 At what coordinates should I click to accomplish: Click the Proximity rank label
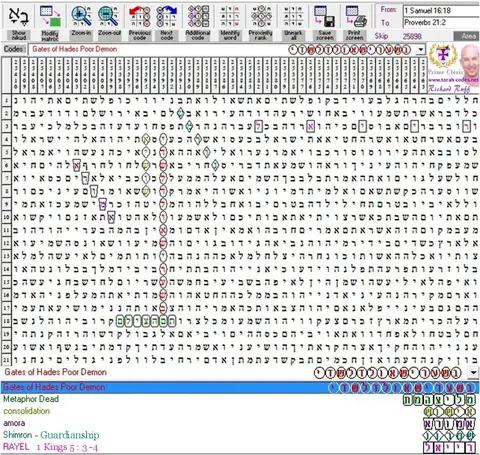pyautogui.click(x=261, y=35)
